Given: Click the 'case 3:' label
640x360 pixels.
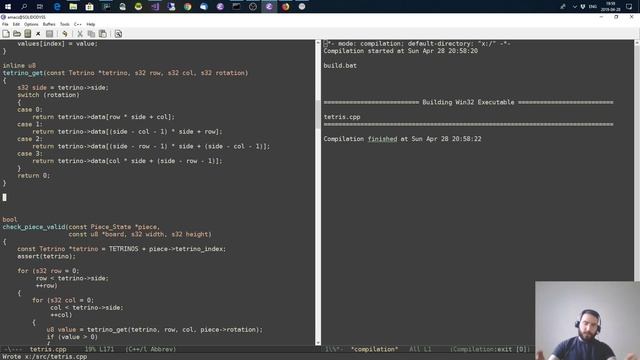Looking at the screenshot, I should click(30, 154).
